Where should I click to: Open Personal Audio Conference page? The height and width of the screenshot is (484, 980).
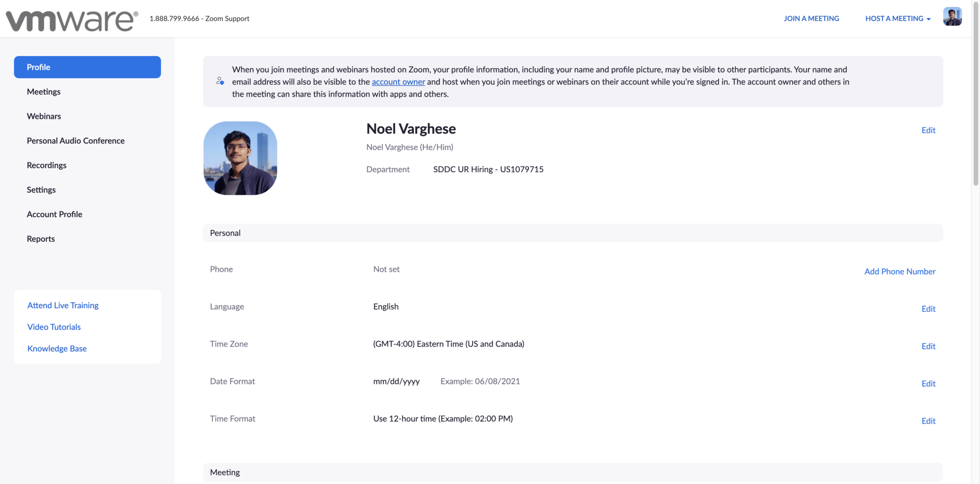(76, 141)
